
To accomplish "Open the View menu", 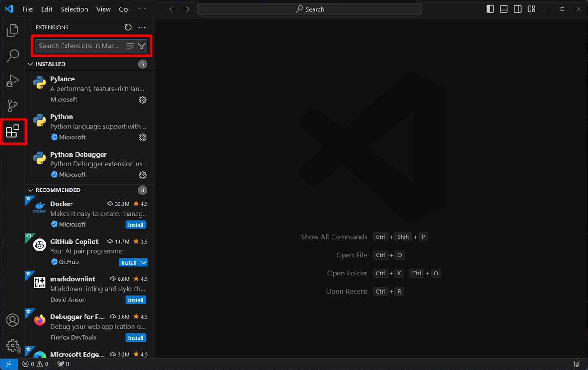I will (x=103, y=9).
